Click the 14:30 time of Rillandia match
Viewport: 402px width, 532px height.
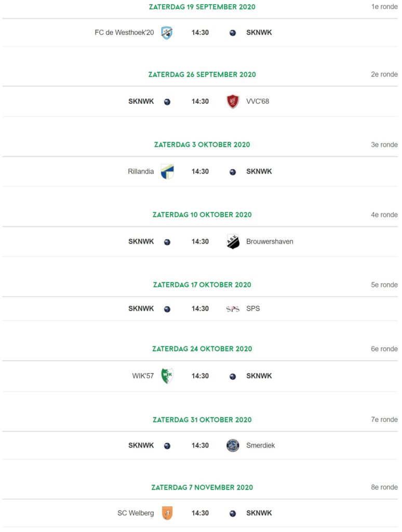tap(200, 171)
